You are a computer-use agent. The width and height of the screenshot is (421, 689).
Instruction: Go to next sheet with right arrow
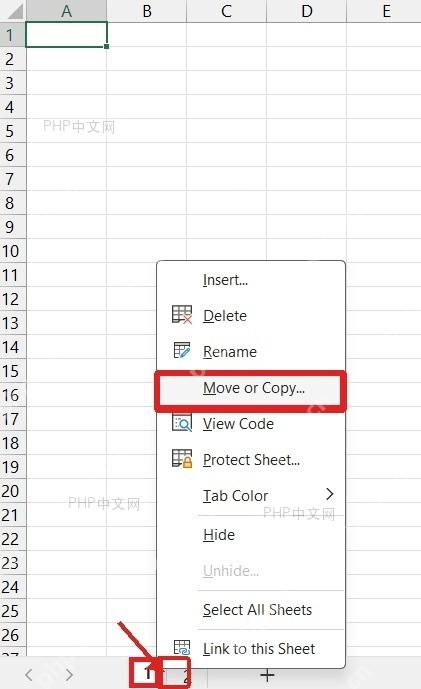[69, 674]
